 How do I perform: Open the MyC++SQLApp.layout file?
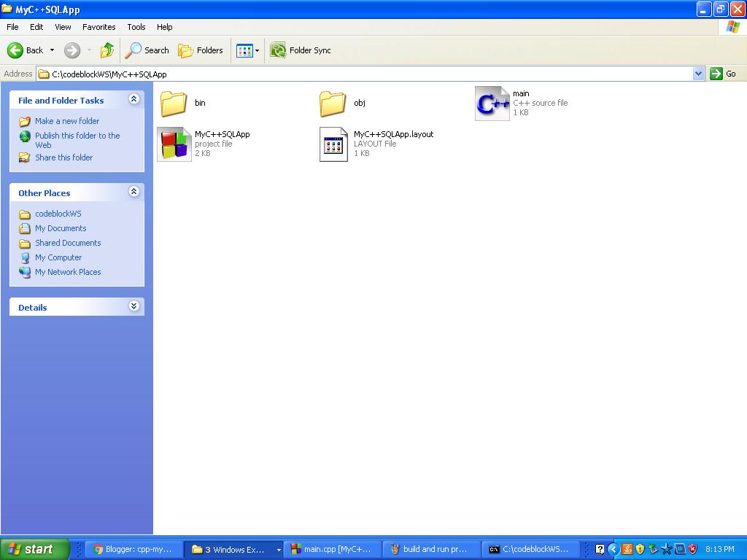pyautogui.click(x=333, y=144)
